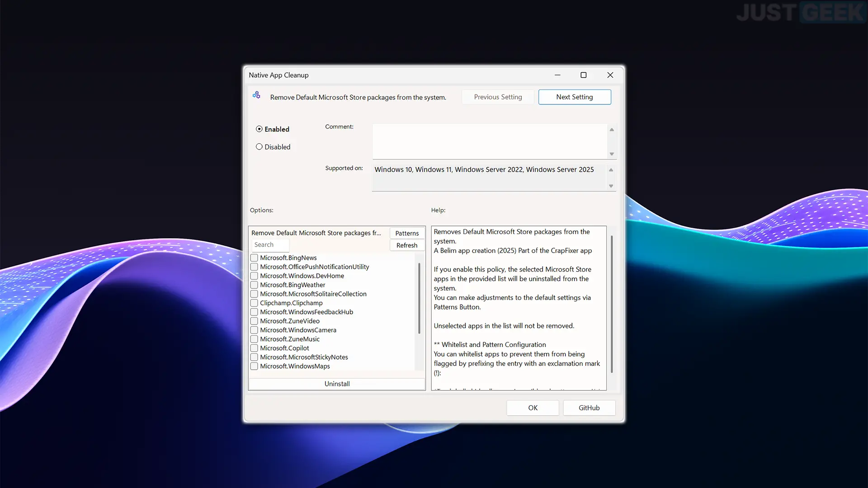The height and width of the screenshot is (488, 868).
Task: Check the Microsoft.ZuneMusic checkbox
Action: (x=254, y=339)
